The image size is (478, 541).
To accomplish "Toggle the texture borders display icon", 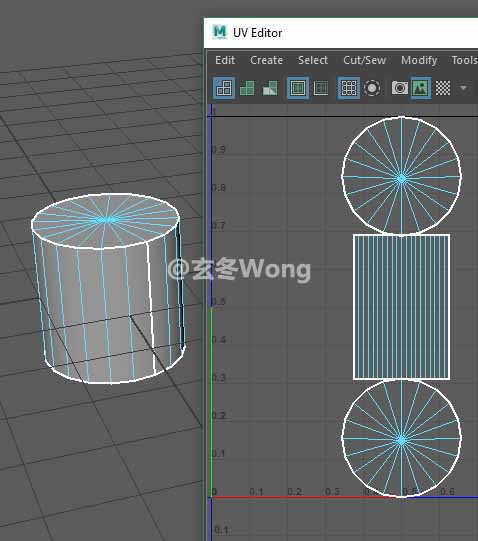I will [298, 88].
